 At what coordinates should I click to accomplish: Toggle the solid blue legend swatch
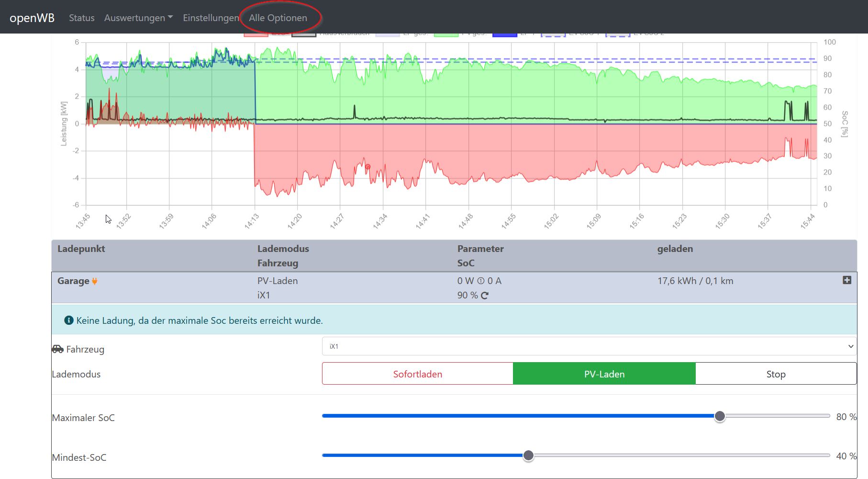point(504,34)
